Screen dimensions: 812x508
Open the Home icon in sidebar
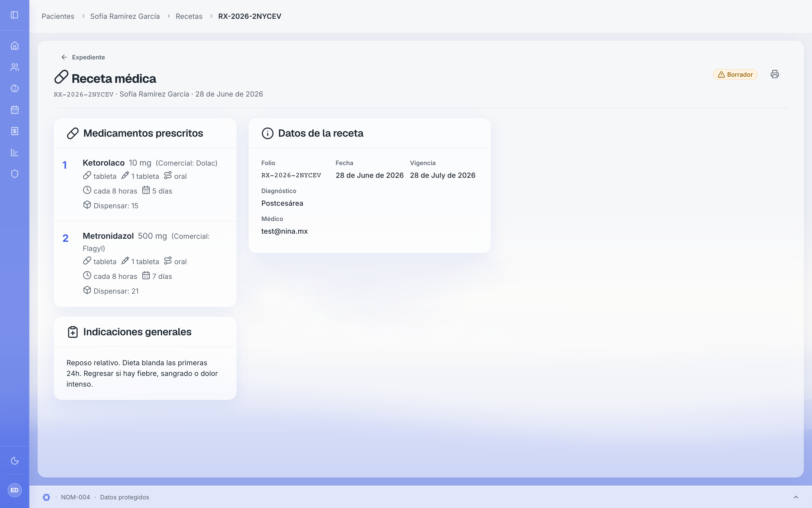tap(14, 45)
